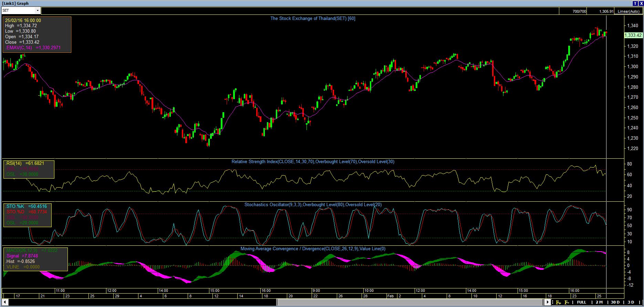
Task: Show FULL time range
Action: coord(582,303)
